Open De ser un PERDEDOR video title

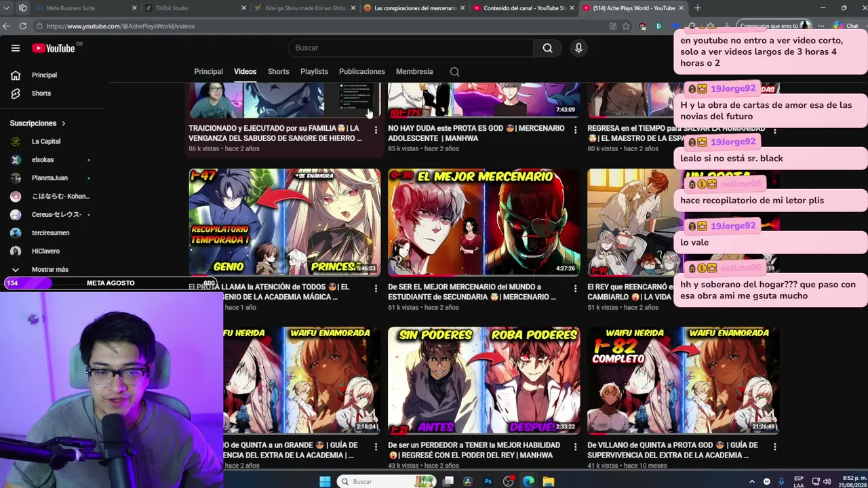point(474,450)
